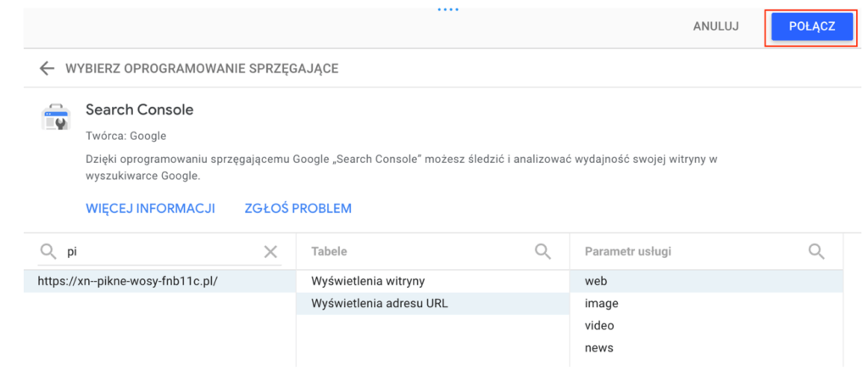
Task: Open search in the Tabele column
Action: tap(542, 251)
